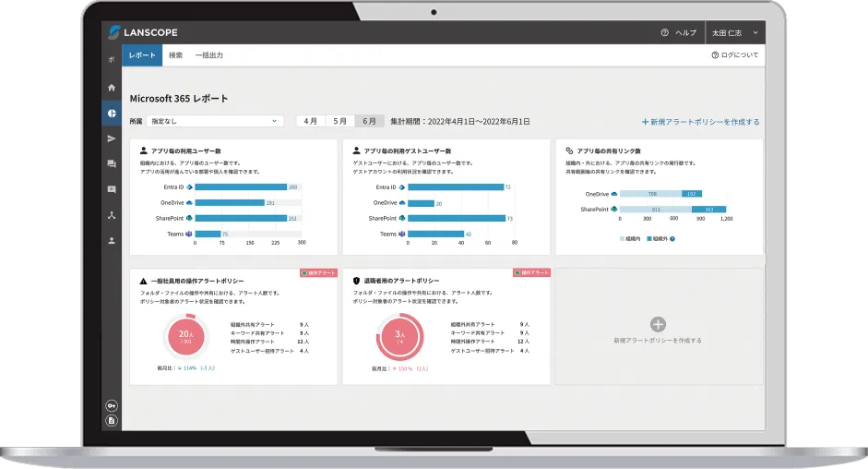Toggle 操作アラート badge on 一般社員用 card

318,272
